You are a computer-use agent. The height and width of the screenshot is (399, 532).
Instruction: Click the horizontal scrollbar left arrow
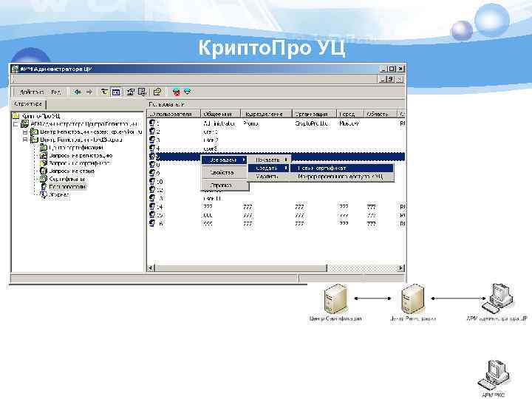(x=151, y=268)
